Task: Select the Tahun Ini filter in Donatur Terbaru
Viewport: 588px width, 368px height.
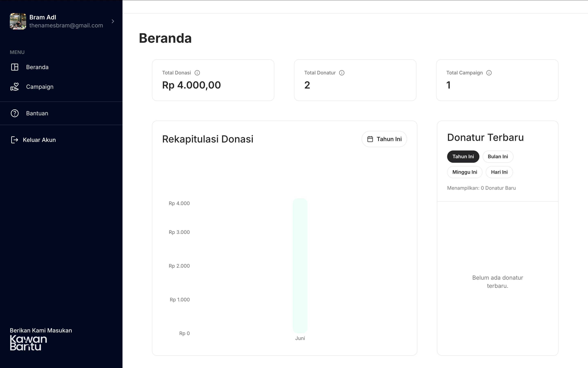Action: 463,156
